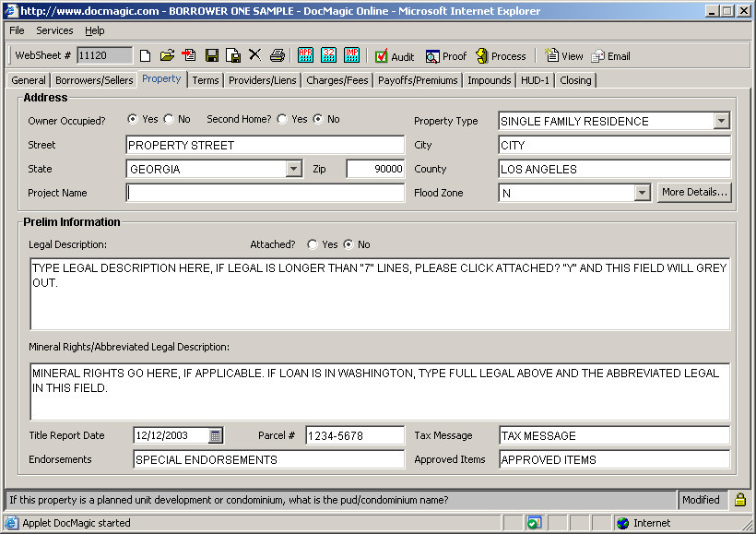Open the Section 32 calculator icon
Viewport: 756px width, 534px height.
[x=329, y=55]
